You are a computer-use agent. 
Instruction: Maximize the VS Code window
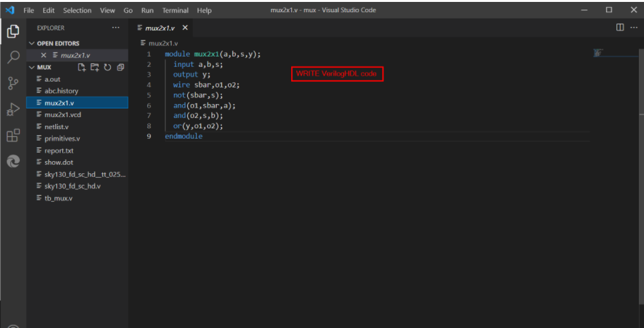click(609, 10)
